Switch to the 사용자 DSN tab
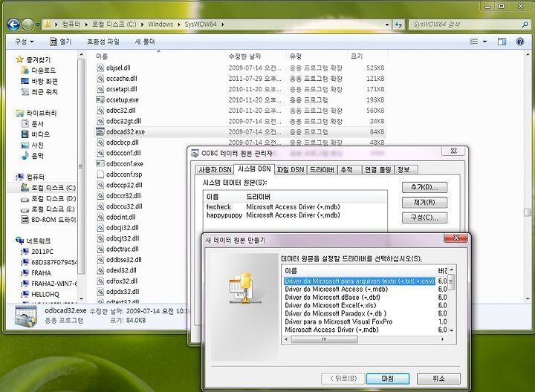Screen dimensions: 535x392 click(x=215, y=170)
